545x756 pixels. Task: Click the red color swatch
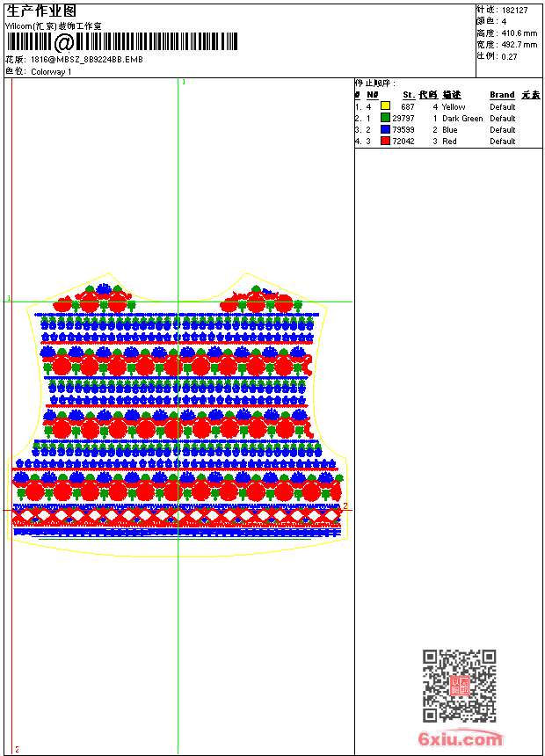[x=385, y=141]
